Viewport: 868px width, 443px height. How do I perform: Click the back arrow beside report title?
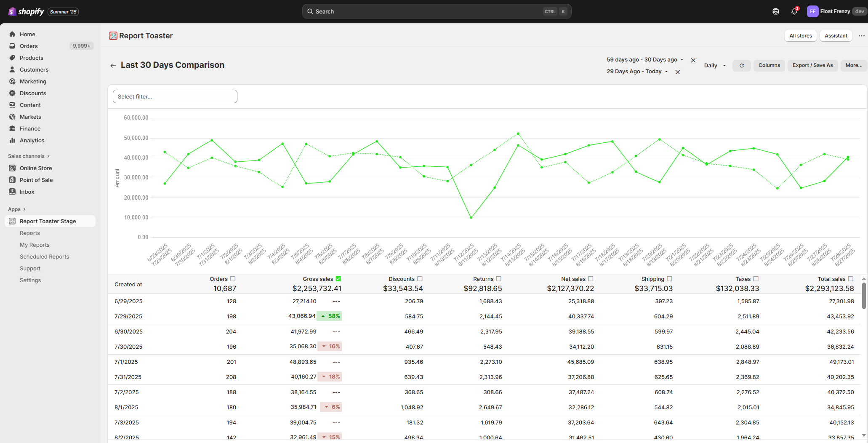pos(113,66)
